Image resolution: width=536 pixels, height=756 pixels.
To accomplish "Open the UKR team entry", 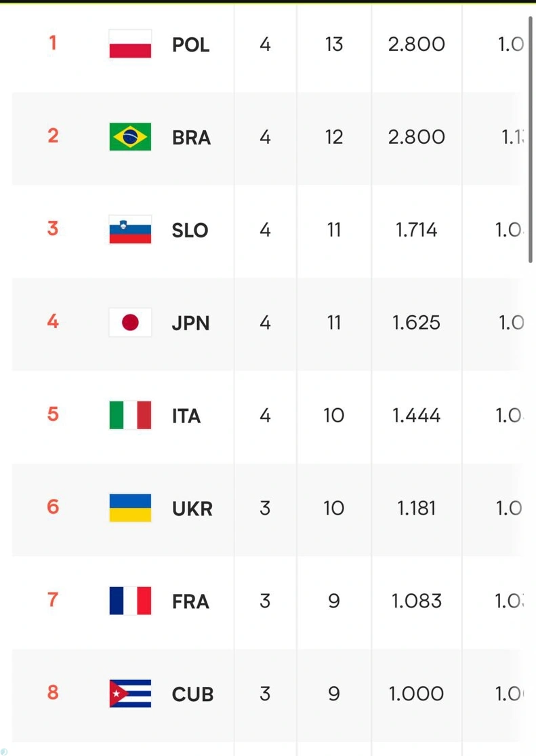I will [x=192, y=509].
